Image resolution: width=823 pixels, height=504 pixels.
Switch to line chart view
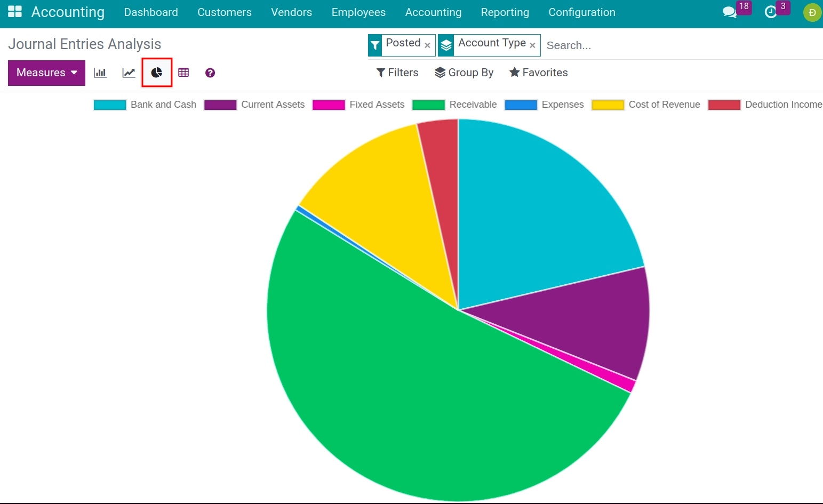[128, 73]
